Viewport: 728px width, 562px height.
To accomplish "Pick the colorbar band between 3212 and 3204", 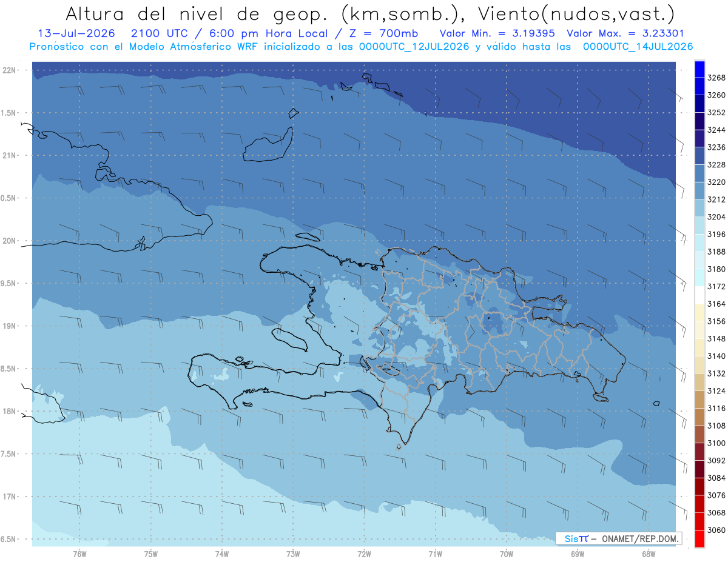I will tap(699, 208).
